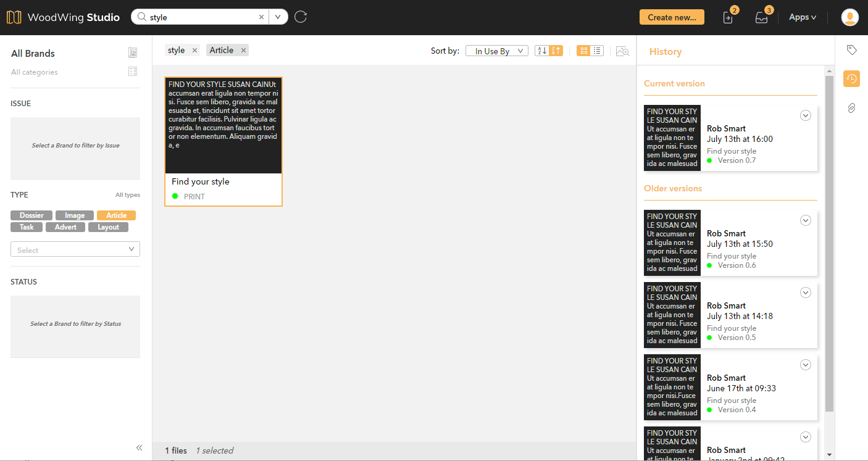Screen dimensions: 868x461
Task: Collapse the left filter sidebar
Action: 140,448
